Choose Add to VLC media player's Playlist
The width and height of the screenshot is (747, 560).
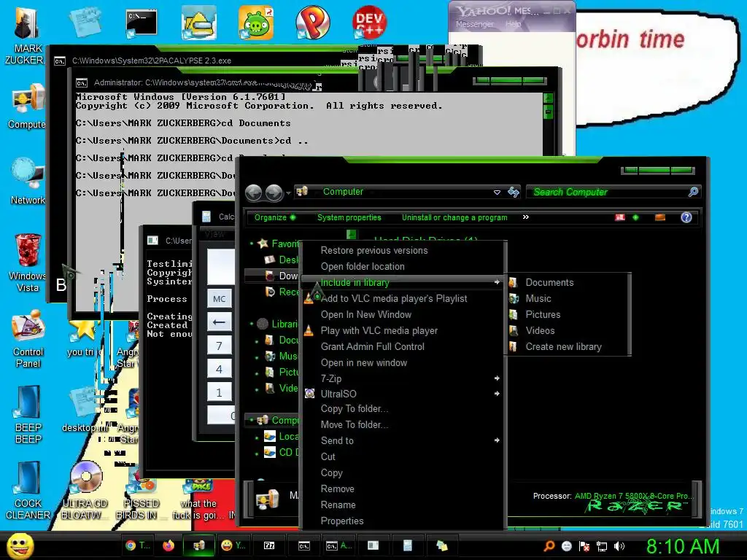(403, 298)
